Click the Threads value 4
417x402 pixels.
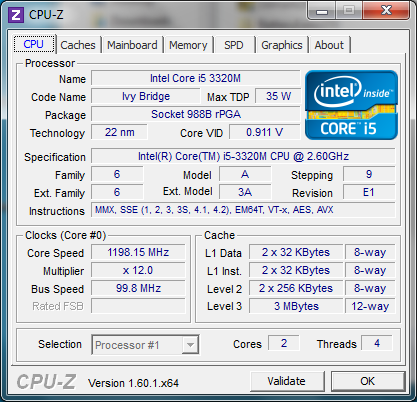[377, 343]
